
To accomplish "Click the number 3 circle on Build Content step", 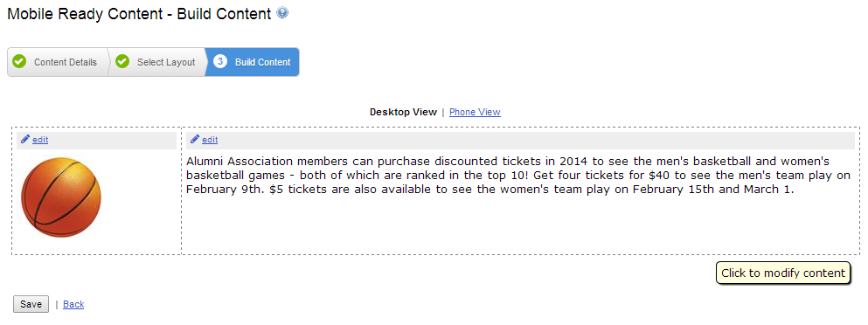I will [x=219, y=61].
